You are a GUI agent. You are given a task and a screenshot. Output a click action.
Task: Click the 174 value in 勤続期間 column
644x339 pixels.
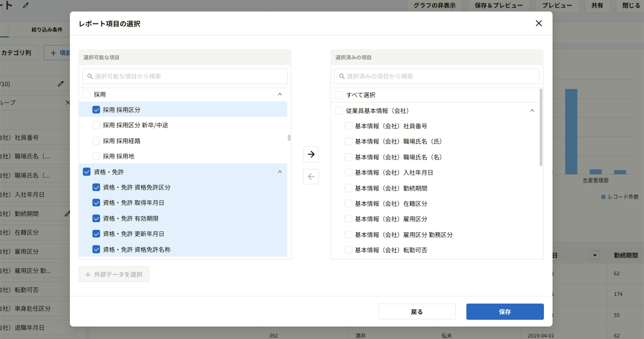tap(618, 294)
